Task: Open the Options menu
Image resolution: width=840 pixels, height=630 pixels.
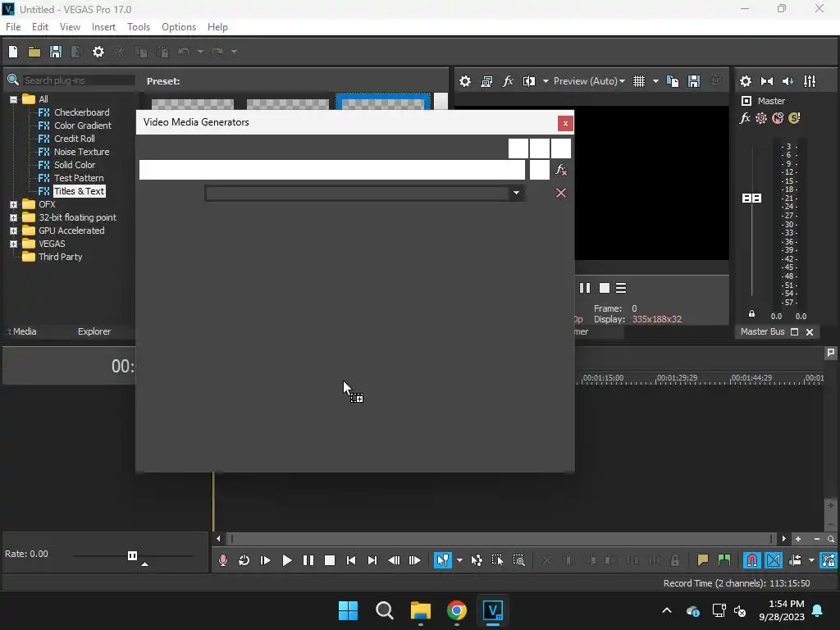Action: pos(179,27)
